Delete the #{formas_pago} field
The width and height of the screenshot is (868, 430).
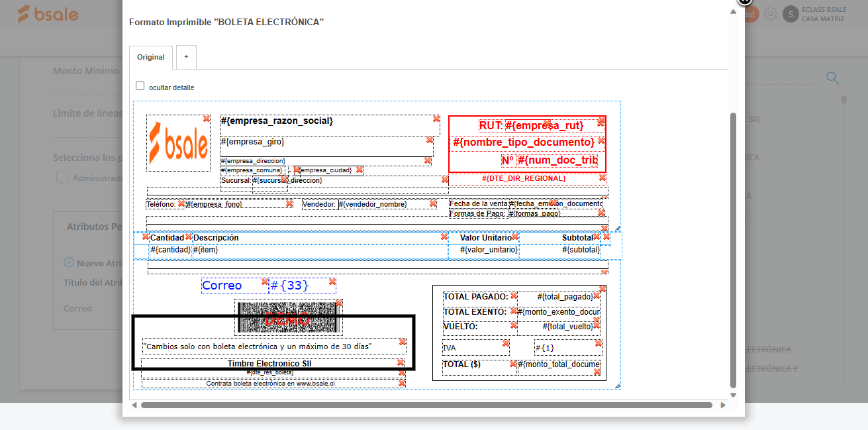(x=601, y=213)
